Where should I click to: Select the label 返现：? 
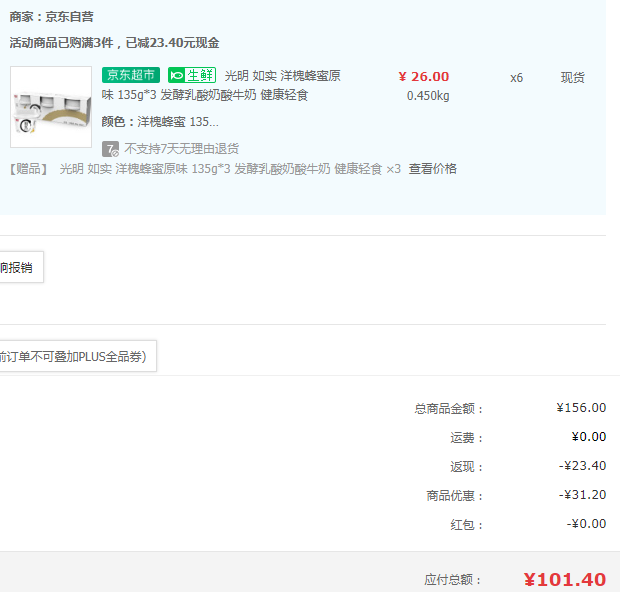click(467, 467)
